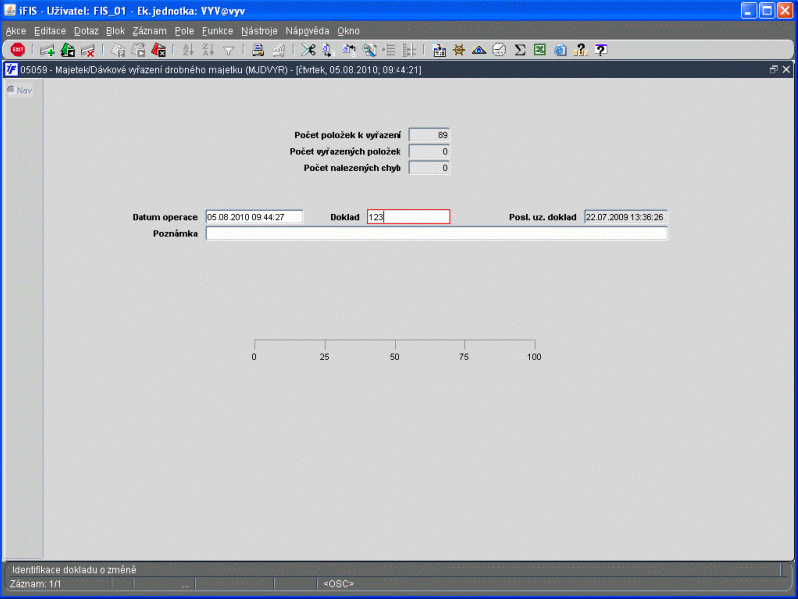Click the sort descending Z-A icon

(208, 50)
